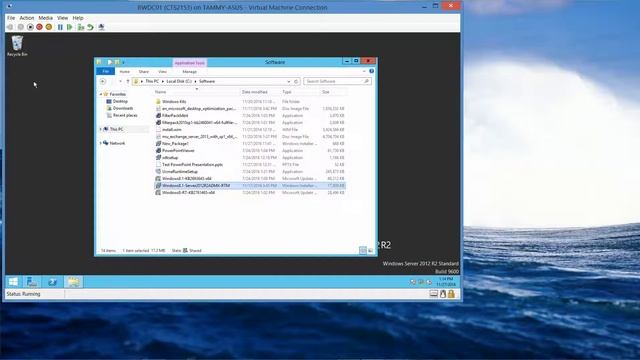Click File Explorer on guest taskbar
This screenshot has height=360, width=640.
coord(73,282)
